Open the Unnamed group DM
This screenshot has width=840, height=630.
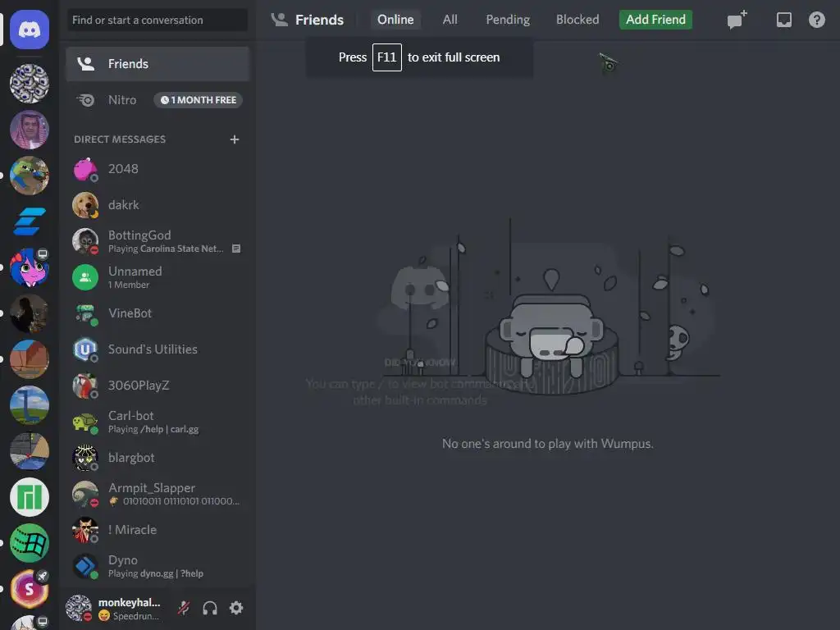tap(157, 277)
